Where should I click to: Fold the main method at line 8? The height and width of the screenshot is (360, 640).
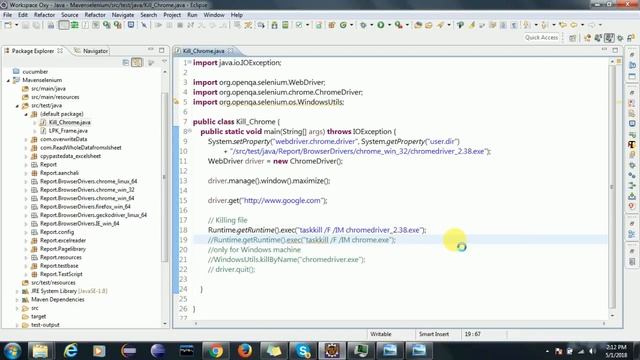(x=190, y=131)
